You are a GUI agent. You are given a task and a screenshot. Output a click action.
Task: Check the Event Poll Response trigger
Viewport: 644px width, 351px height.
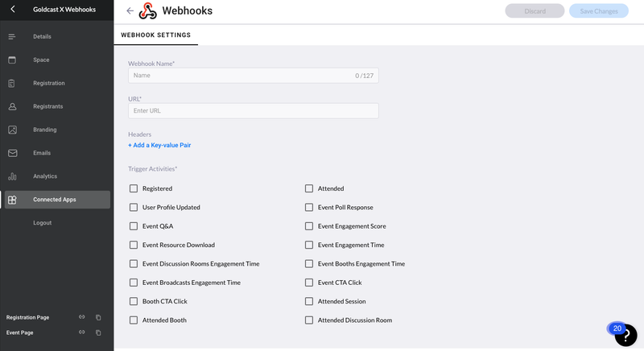[x=309, y=207]
